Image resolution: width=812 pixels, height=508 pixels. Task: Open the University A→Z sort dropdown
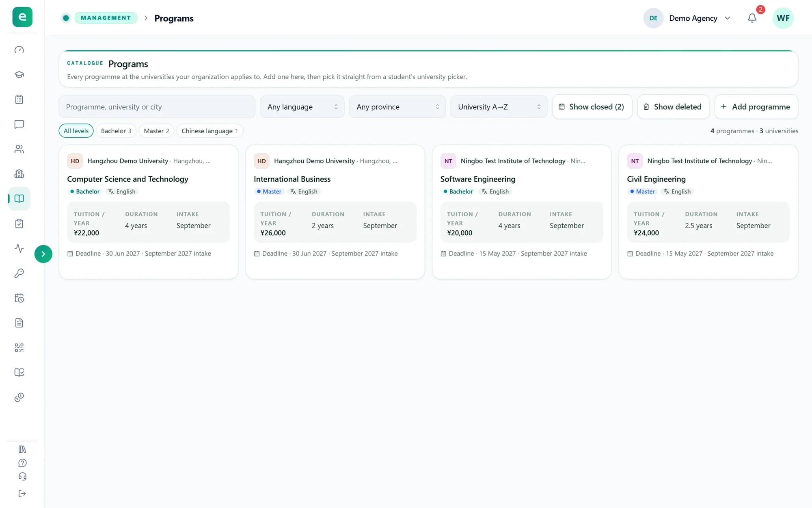499,107
